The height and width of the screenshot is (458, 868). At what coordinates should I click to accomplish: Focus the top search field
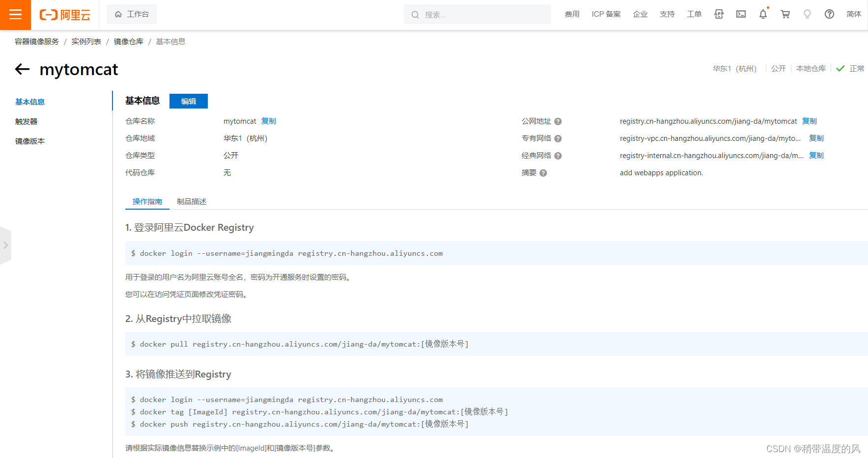coord(477,15)
